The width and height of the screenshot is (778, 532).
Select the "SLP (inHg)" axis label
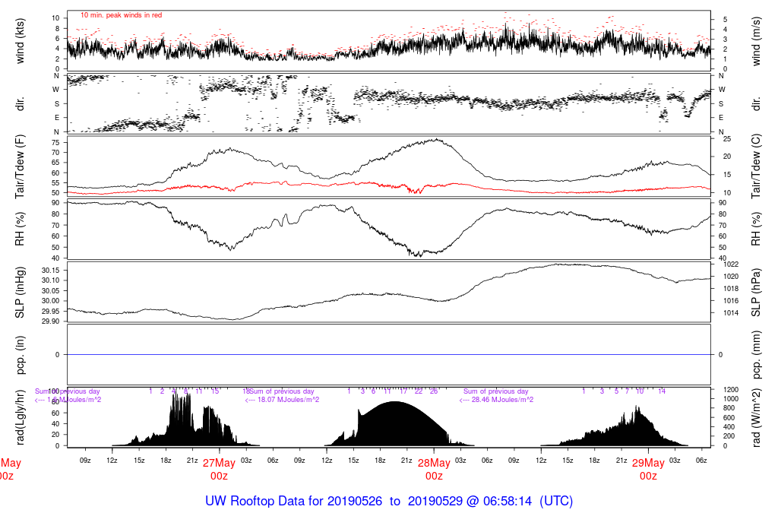pos(20,293)
